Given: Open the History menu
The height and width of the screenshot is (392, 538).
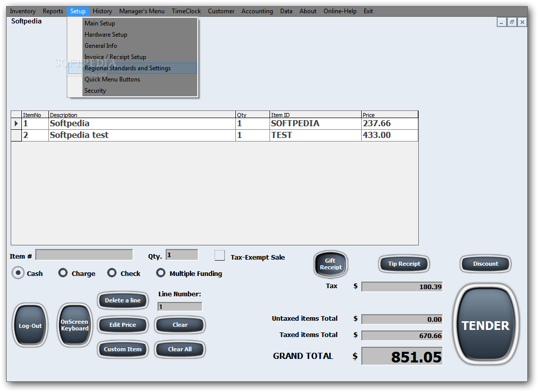Looking at the screenshot, I should (102, 11).
